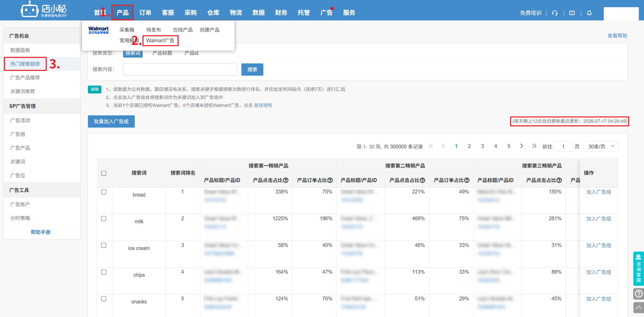Open 关键词推荐 in the sidebar

(x=23, y=92)
